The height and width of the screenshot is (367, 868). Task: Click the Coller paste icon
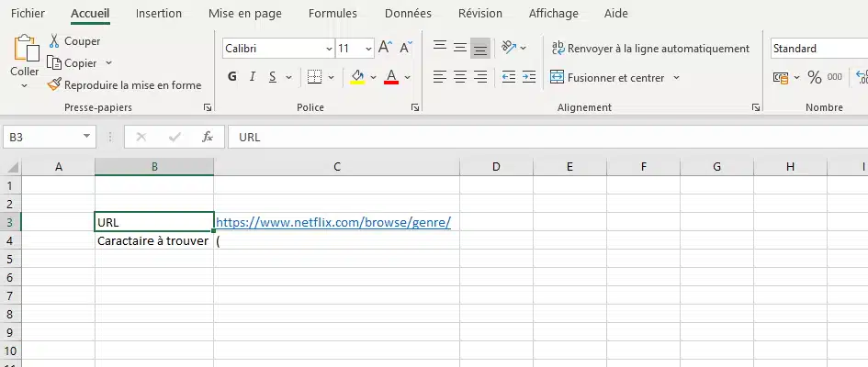26,48
